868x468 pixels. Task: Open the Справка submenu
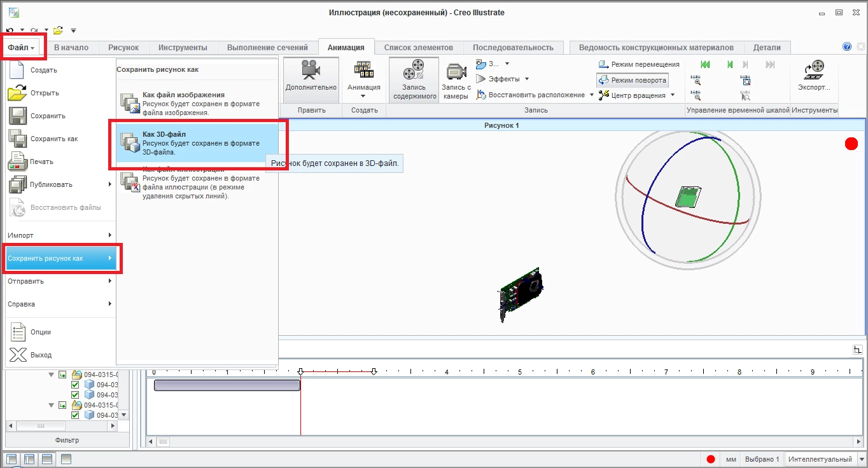(61, 304)
